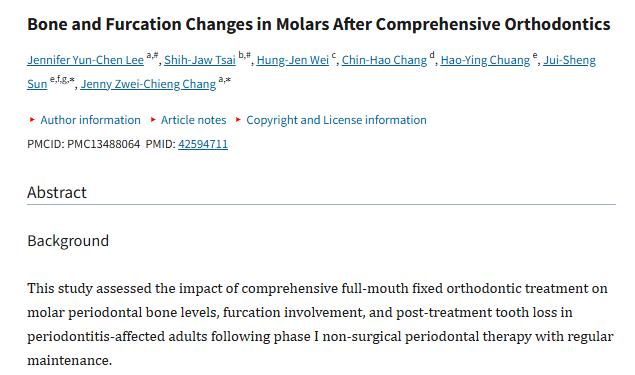The image size is (635, 375).
Task: Click the Abstract section heading
Action: pos(57,192)
